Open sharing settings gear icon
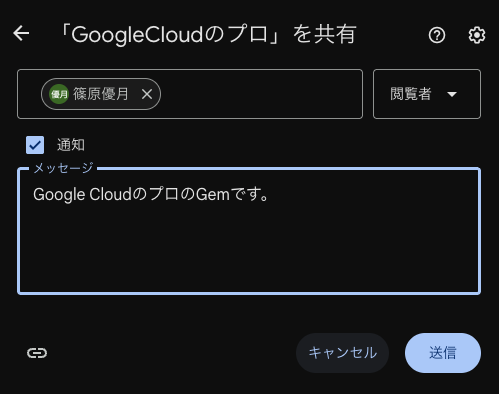This screenshot has width=499, height=394. [477, 35]
